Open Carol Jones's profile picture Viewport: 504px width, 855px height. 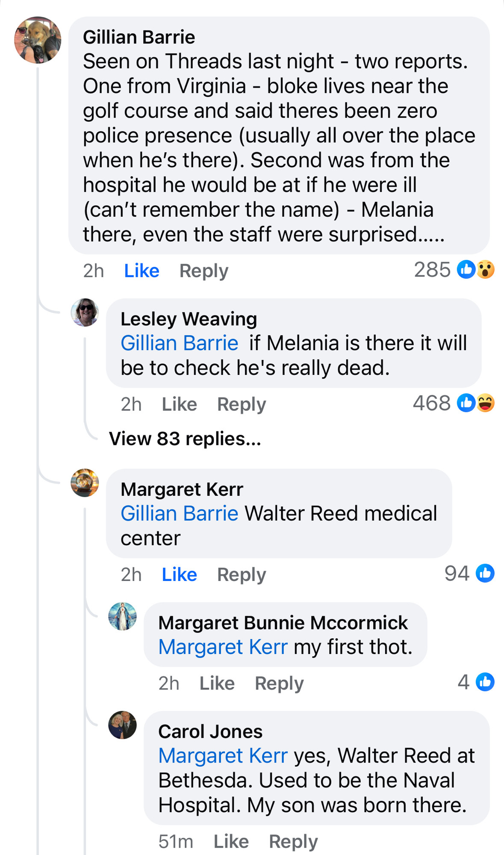(x=122, y=725)
